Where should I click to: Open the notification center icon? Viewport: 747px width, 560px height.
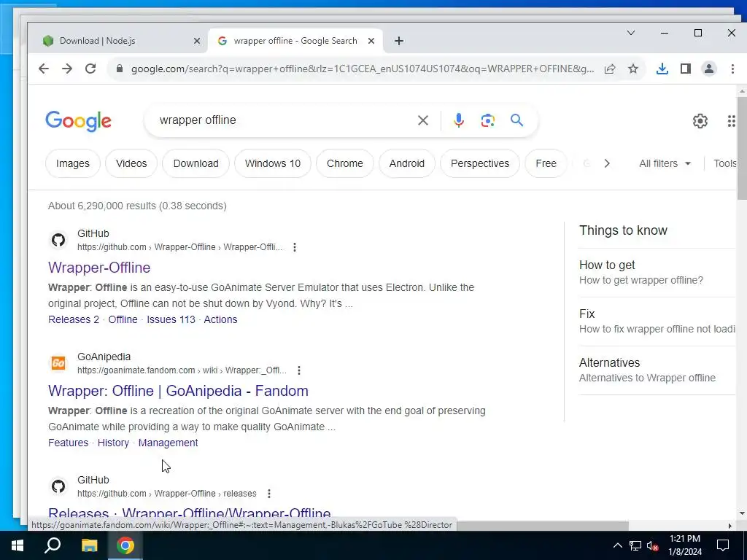(x=723, y=545)
